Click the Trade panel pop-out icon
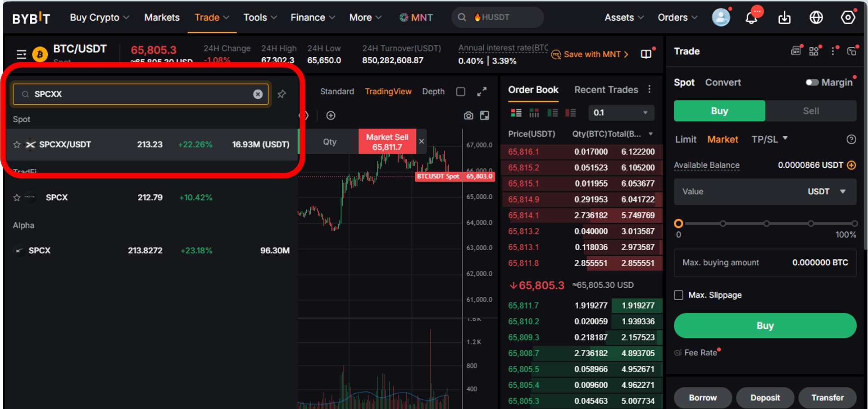 click(852, 51)
